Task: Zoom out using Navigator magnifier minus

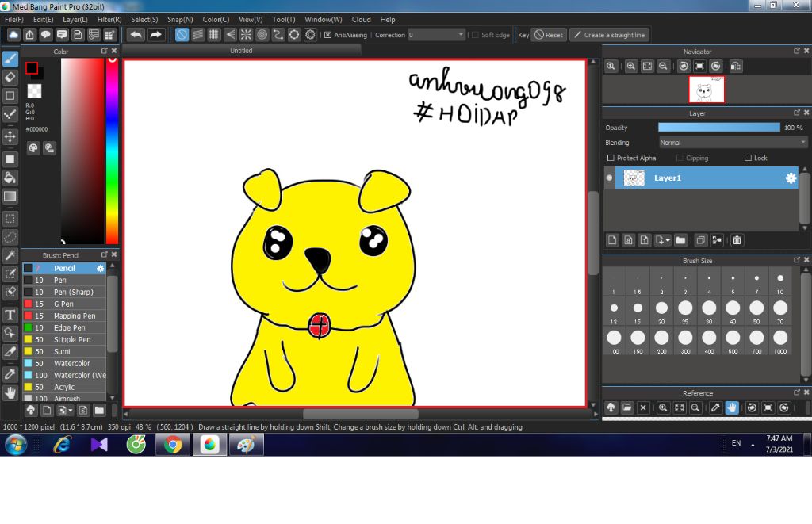Action: point(663,67)
